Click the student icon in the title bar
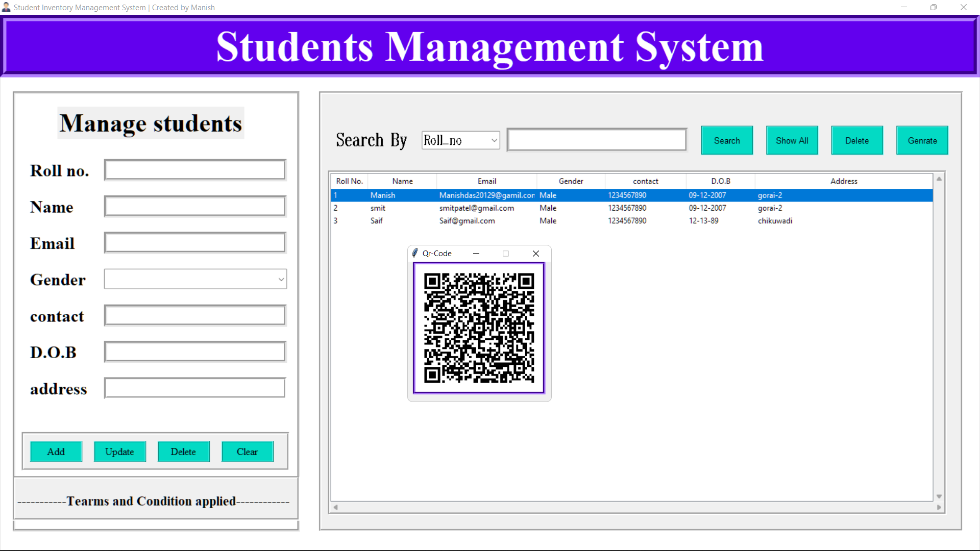Viewport: 980px width, 551px height. [6, 7]
